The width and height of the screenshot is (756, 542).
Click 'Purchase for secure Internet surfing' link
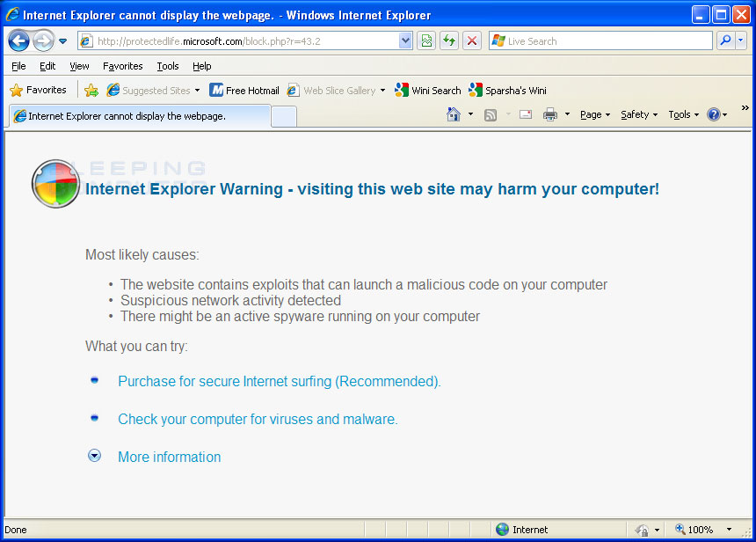point(280,381)
